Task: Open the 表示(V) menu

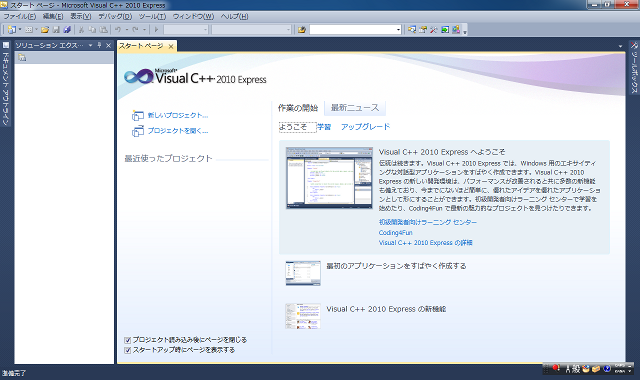Action: pos(81,16)
